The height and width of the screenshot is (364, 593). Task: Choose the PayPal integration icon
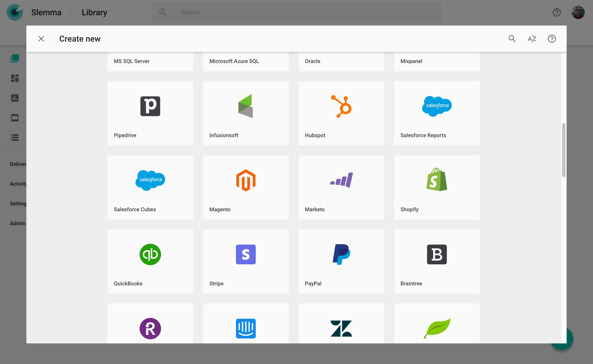341,254
